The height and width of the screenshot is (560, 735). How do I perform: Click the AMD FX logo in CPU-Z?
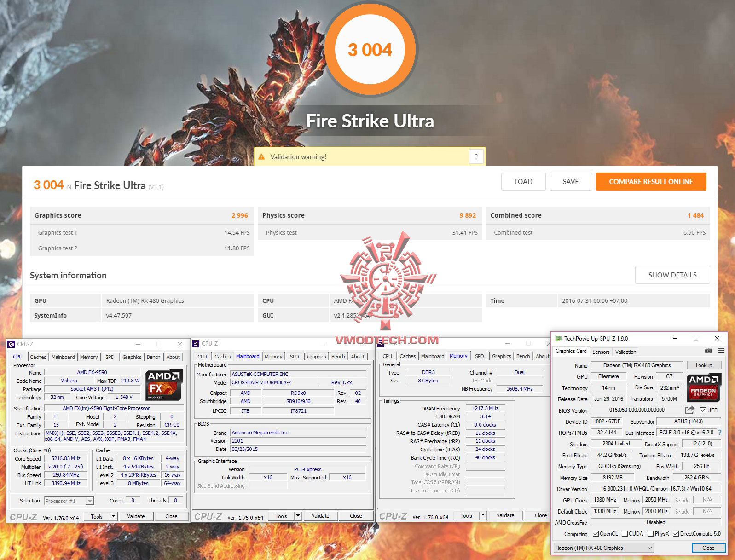pos(164,384)
